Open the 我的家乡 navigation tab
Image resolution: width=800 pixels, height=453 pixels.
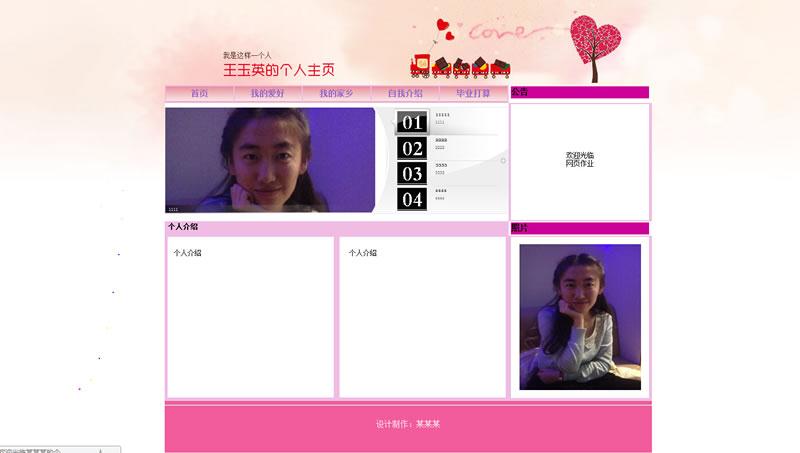tap(336, 93)
